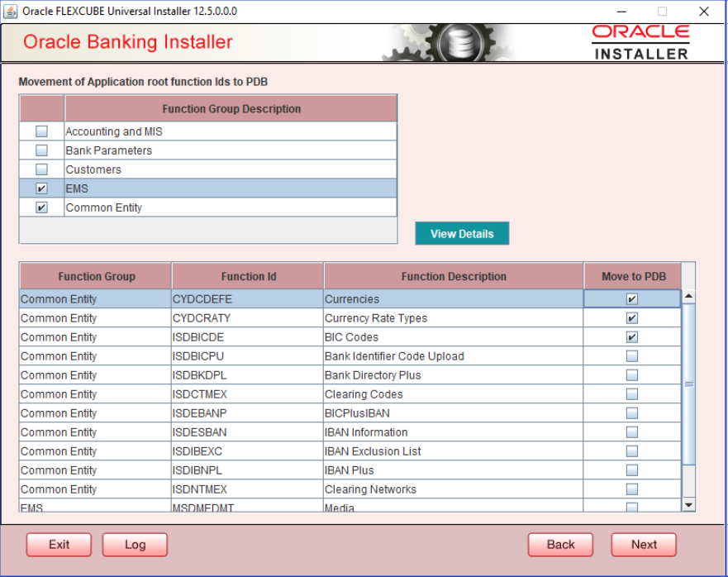This screenshot has width=728, height=577.
Task: Click the View Details button
Action: click(462, 234)
